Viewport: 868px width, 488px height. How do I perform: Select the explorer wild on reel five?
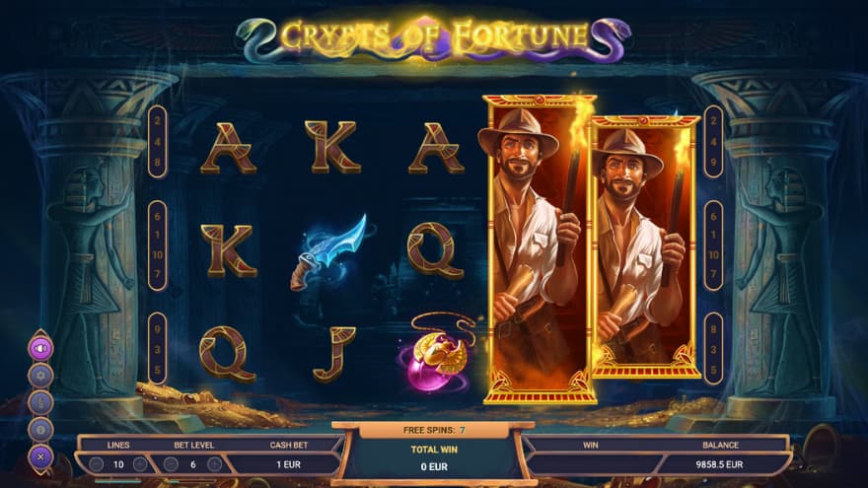646,246
